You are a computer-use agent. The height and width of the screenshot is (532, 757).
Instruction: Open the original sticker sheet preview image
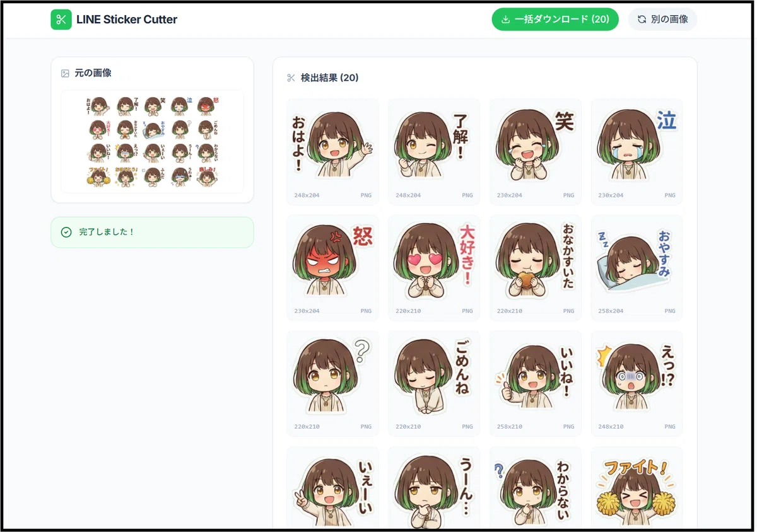[152, 141]
